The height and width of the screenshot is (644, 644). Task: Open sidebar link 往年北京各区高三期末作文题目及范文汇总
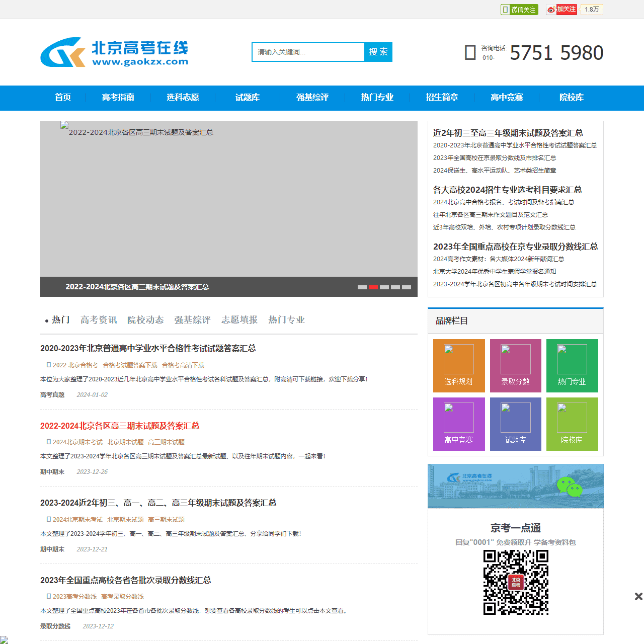(x=491, y=215)
